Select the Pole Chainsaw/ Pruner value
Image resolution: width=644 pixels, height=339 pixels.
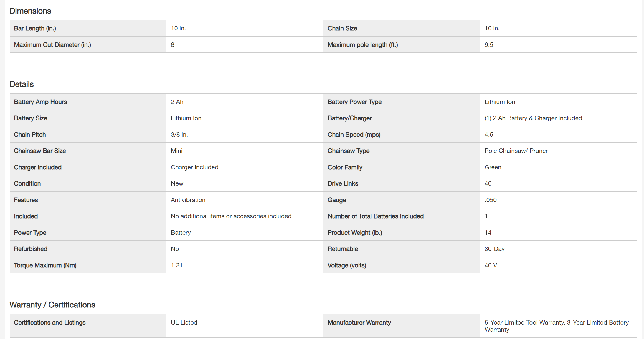pyautogui.click(x=516, y=151)
